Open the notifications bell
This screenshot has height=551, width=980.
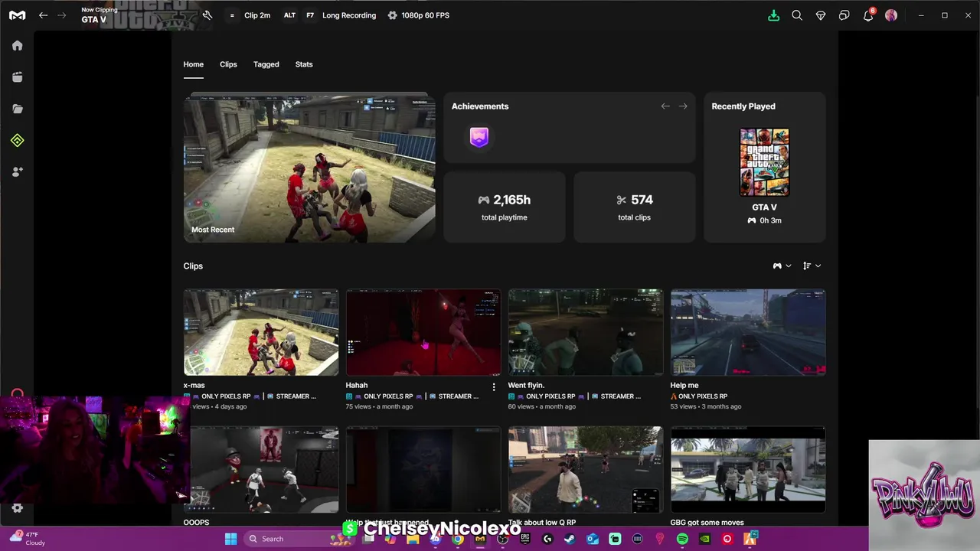pyautogui.click(x=868, y=15)
